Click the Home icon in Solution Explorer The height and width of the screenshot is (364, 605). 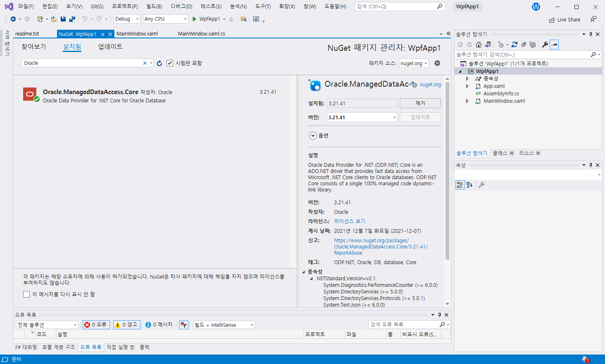[x=479, y=45]
